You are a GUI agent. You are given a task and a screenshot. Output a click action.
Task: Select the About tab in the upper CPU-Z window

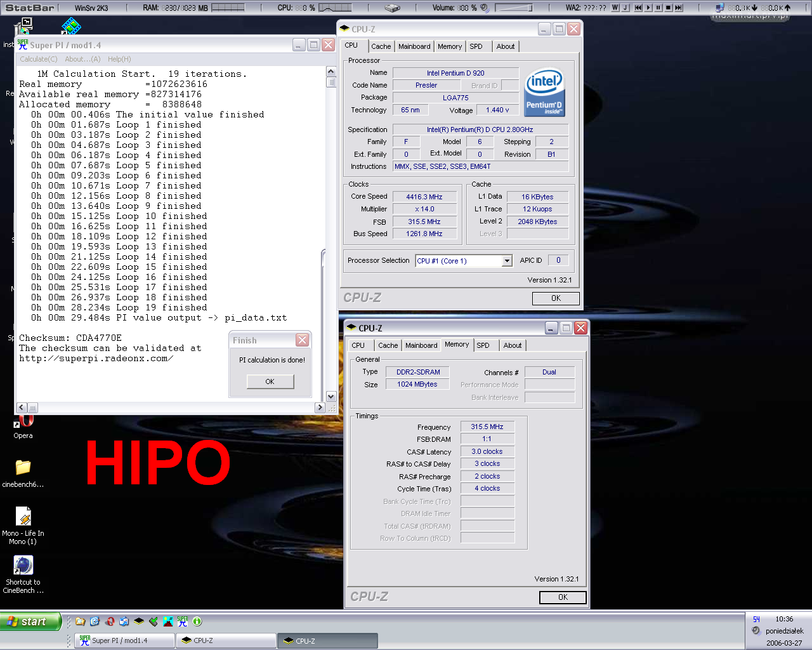click(x=506, y=46)
